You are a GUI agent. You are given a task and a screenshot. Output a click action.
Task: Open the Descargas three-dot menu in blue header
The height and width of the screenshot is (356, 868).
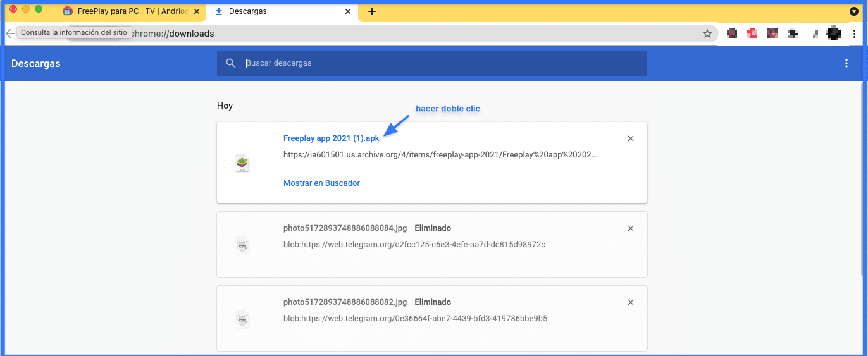tap(846, 63)
